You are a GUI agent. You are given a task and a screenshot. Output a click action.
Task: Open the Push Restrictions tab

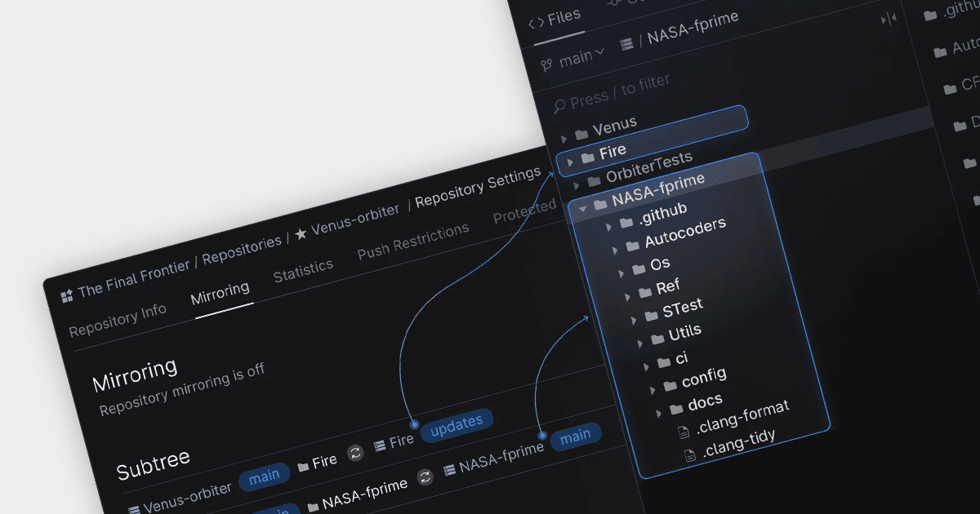[414, 241]
